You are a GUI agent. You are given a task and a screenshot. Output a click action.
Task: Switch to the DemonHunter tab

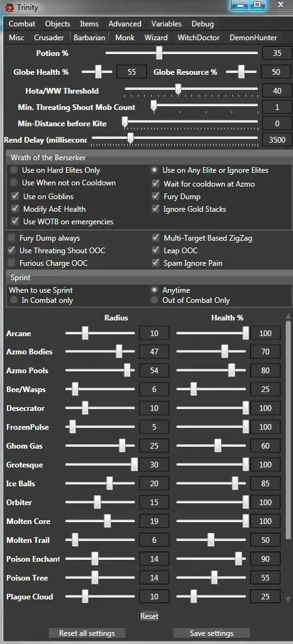(x=253, y=37)
